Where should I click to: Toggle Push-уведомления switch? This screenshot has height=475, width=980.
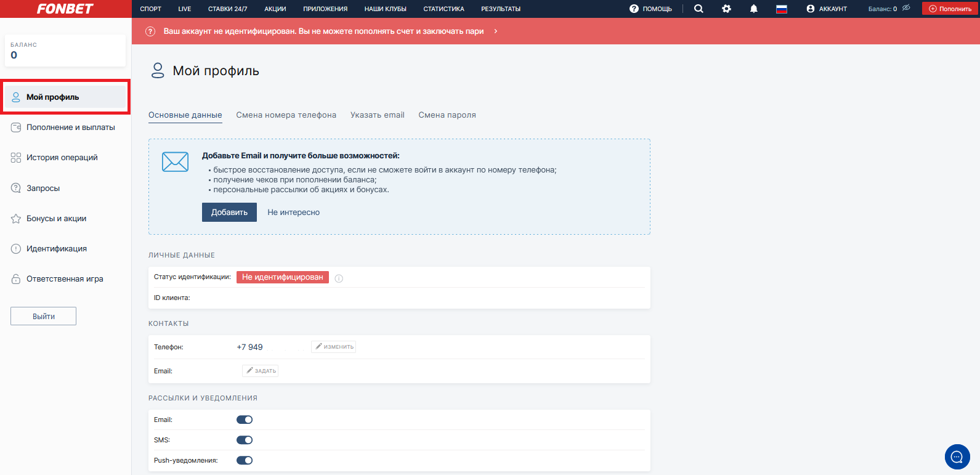(x=245, y=460)
